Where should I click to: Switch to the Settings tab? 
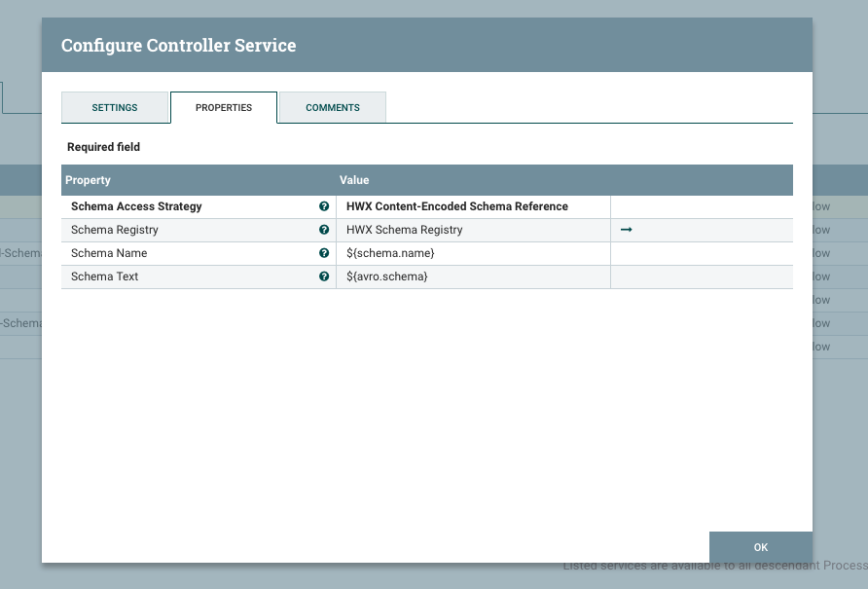115,107
